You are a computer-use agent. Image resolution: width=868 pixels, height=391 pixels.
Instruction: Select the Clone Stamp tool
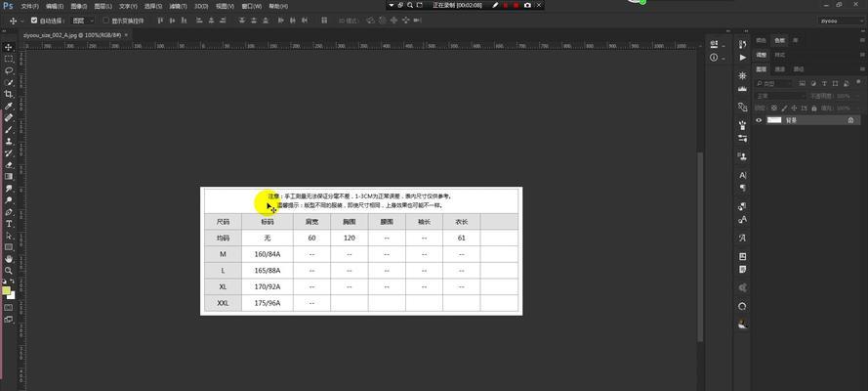[x=9, y=141]
